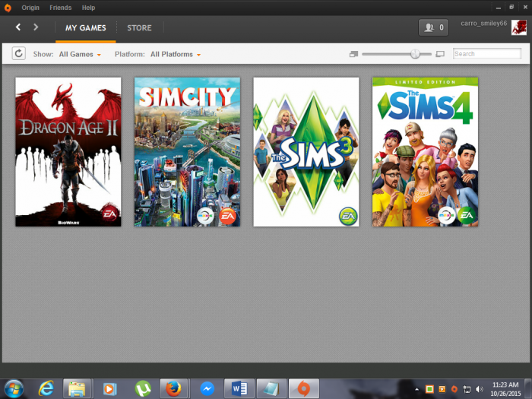Open the Friends menu
532x399 pixels.
click(60, 8)
